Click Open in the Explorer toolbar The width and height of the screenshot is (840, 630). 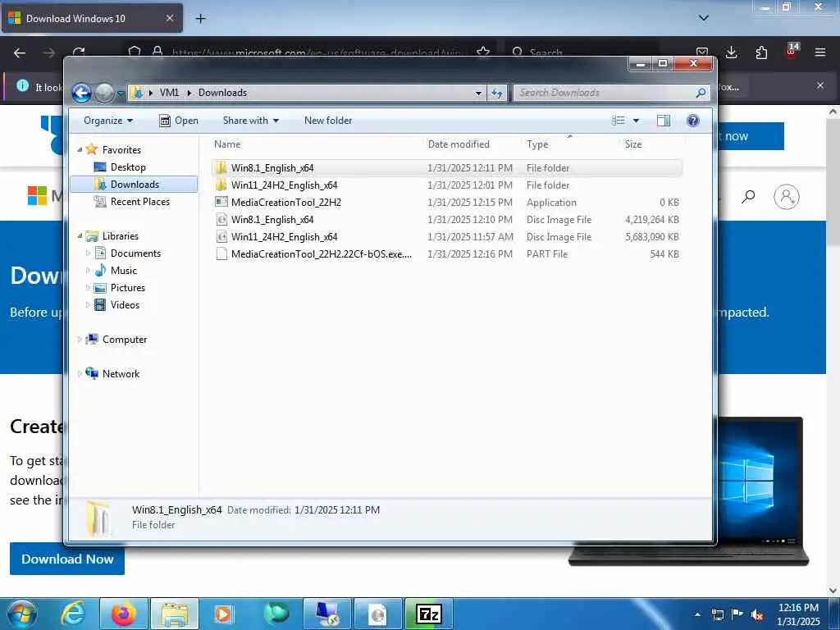[x=179, y=121]
